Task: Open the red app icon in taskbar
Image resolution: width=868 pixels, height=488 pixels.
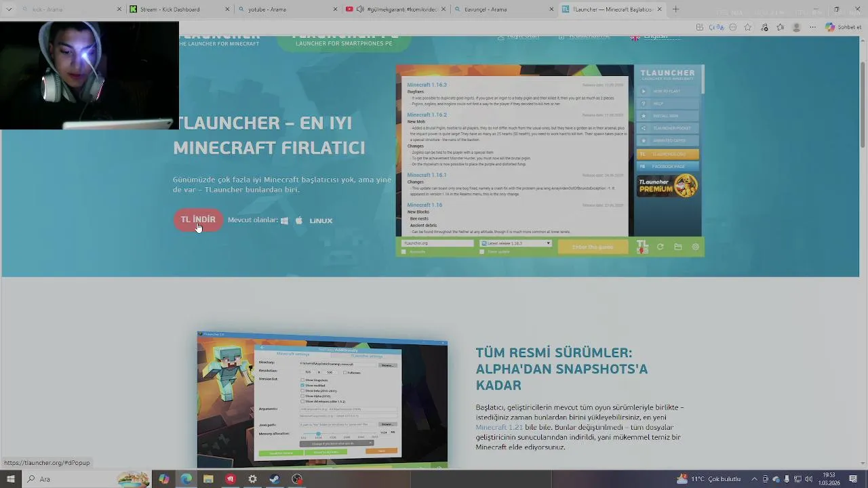Action: [x=231, y=479]
